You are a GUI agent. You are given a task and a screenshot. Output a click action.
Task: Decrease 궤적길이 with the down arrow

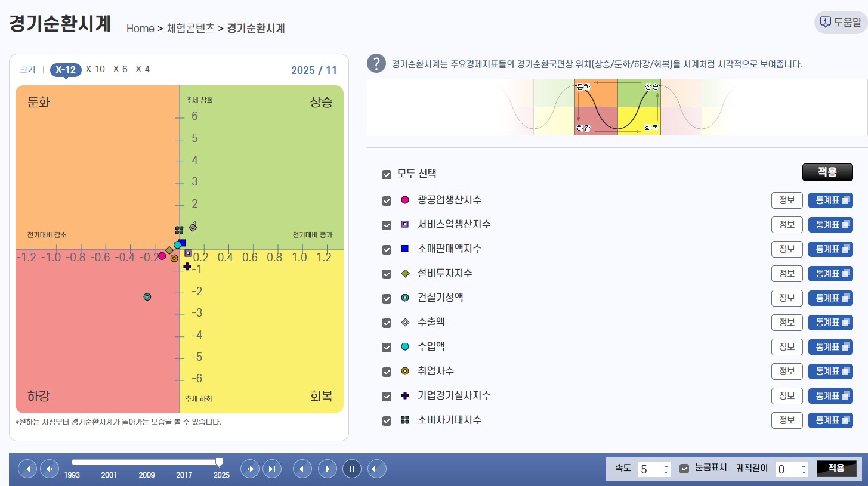click(804, 473)
